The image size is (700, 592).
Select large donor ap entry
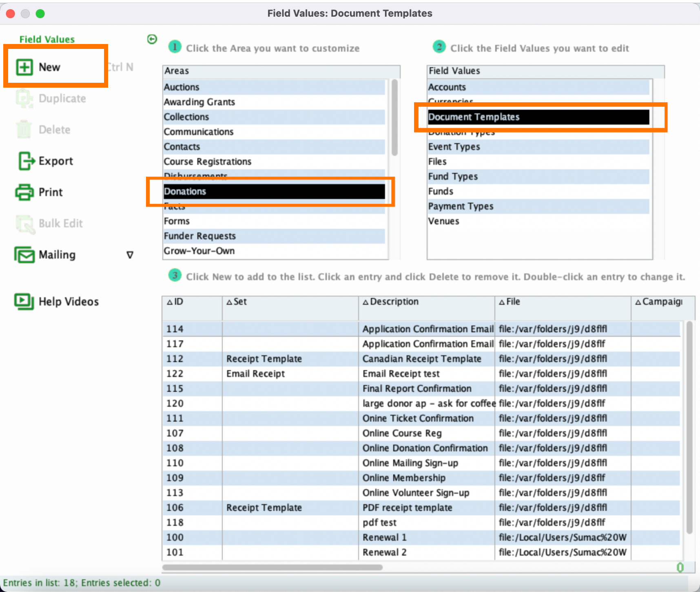click(x=421, y=404)
